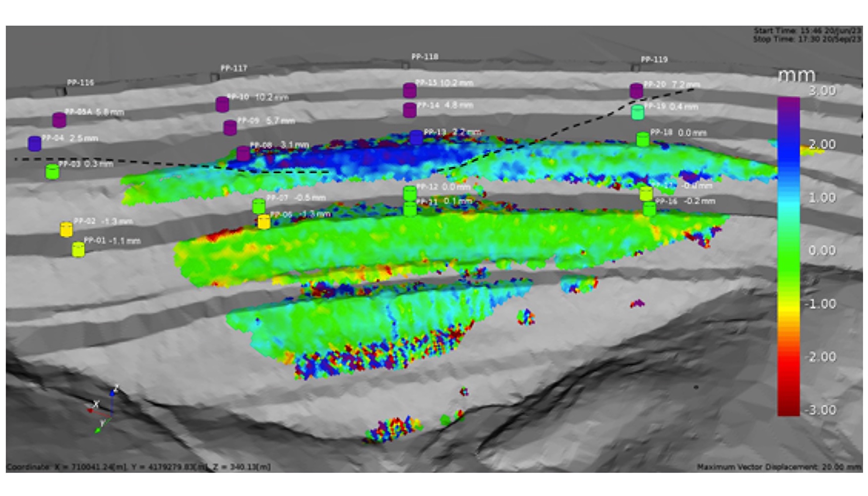This screenshot has width=868, height=496.
Task: Click the PP-118 survey point box
Action: coord(405,65)
